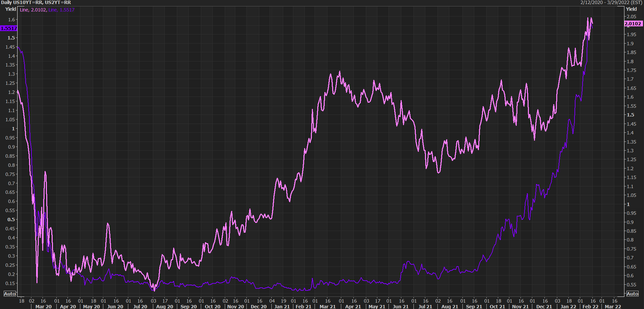The image size is (644, 309).
Task: Click the 0.35 tick on the Yield axis
Action: point(10,247)
